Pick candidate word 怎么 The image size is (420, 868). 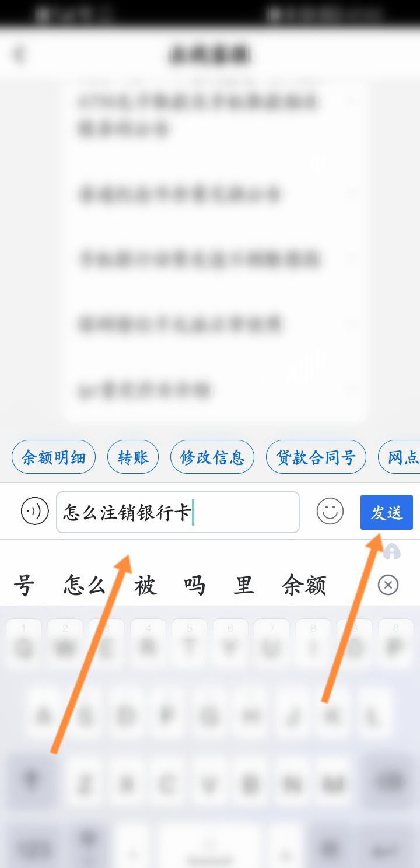coord(85,584)
